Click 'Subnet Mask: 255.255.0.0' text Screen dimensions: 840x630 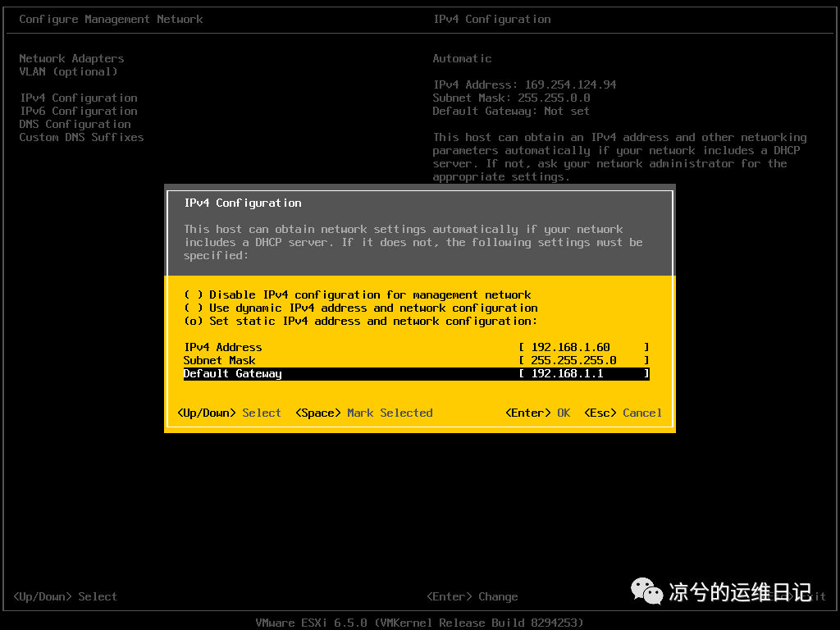[x=512, y=98]
